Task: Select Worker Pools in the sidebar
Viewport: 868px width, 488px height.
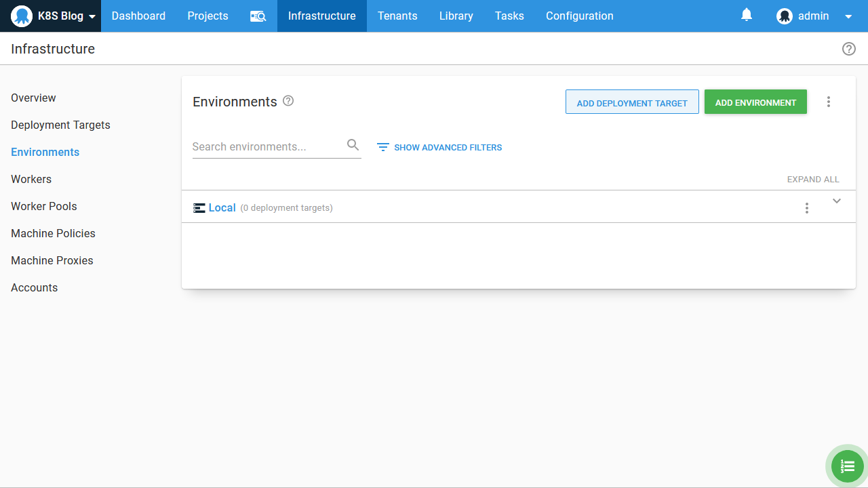Action: [x=44, y=206]
